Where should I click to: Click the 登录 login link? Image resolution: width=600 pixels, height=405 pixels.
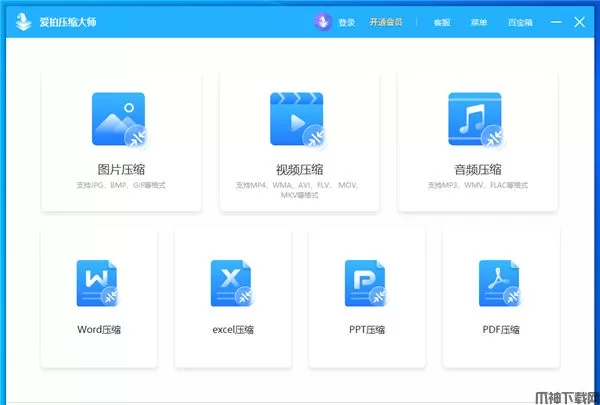tap(347, 22)
